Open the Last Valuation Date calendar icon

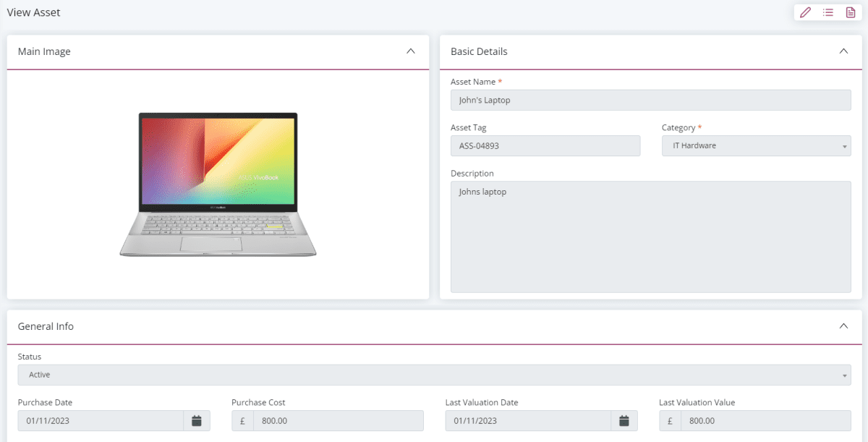[x=624, y=421]
